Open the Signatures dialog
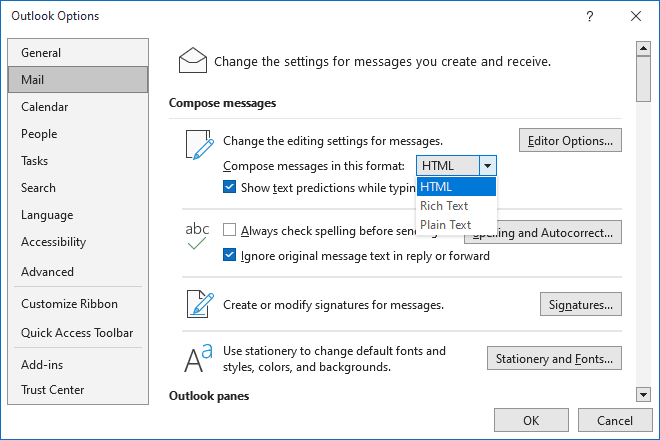The image size is (660, 440). [580, 304]
